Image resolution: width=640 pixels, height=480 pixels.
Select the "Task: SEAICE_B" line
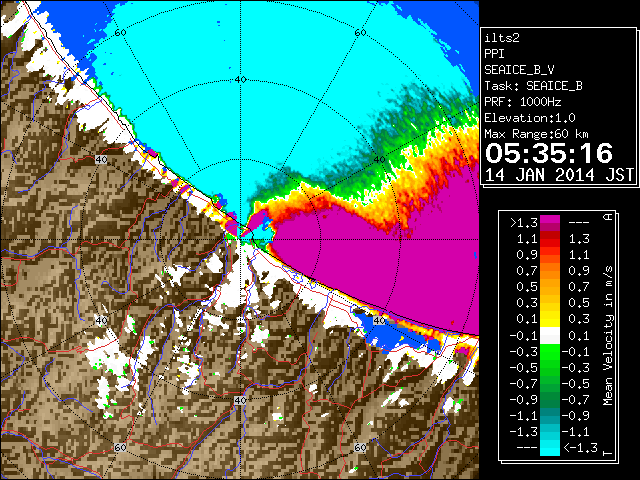533,86
